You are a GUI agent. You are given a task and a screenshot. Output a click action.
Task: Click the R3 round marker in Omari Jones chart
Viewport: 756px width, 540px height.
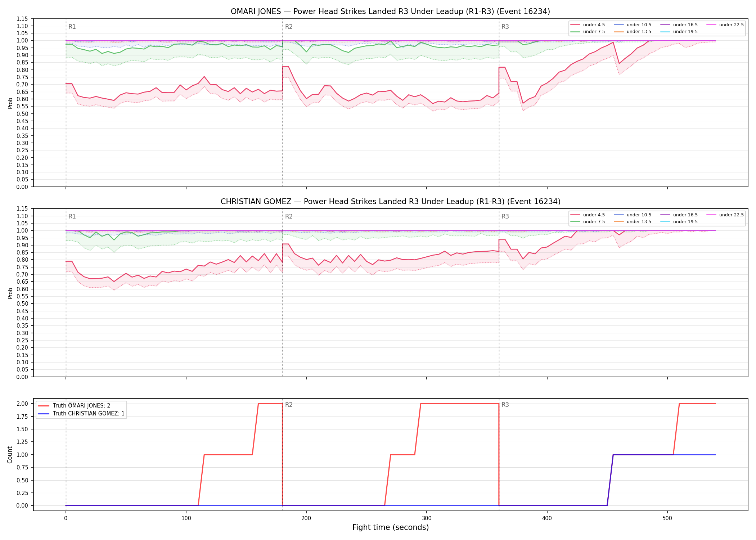point(505,27)
